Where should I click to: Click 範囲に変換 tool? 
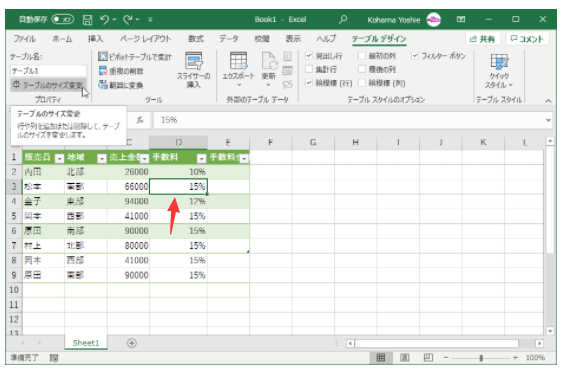pyautogui.click(x=121, y=85)
